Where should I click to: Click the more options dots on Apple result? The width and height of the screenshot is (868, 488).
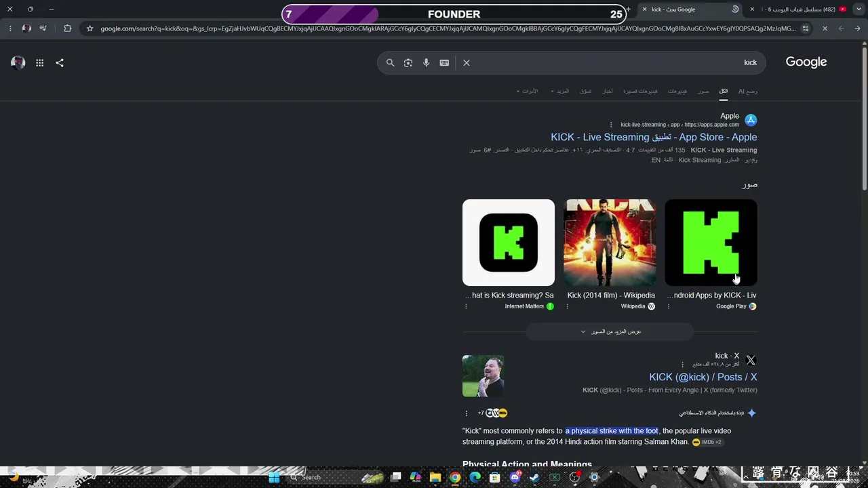point(611,125)
